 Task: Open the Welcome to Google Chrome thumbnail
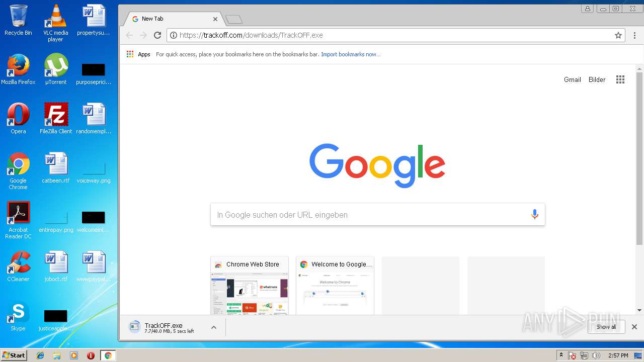tap(335, 286)
